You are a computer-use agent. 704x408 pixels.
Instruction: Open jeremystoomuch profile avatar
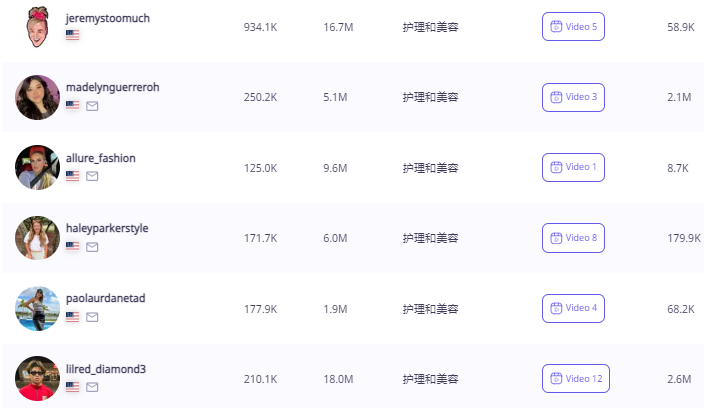(x=37, y=27)
